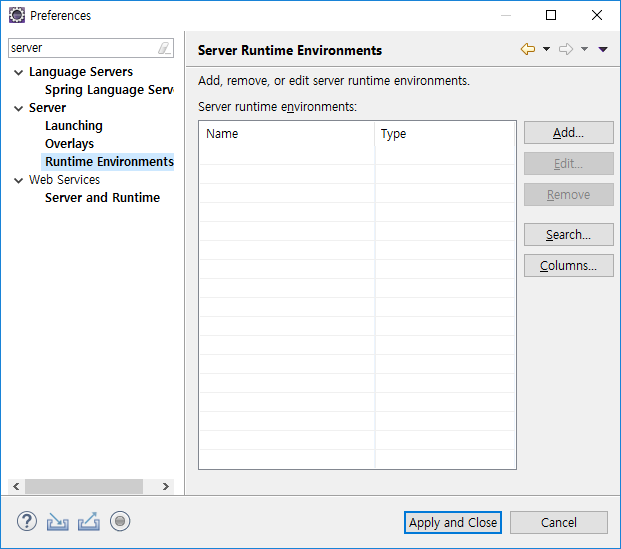Click the forward navigation arrow
The width and height of the screenshot is (621, 549).
pyautogui.click(x=566, y=49)
